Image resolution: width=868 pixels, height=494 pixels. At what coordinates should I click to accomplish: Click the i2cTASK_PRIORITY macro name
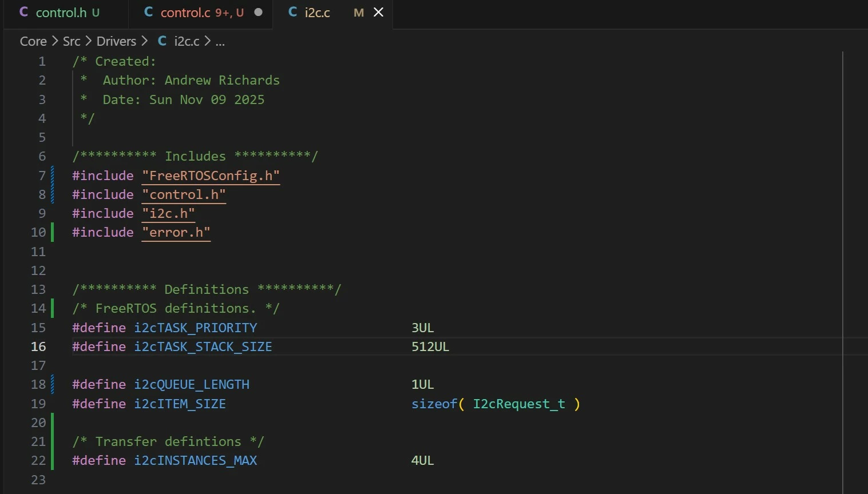(196, 328)
